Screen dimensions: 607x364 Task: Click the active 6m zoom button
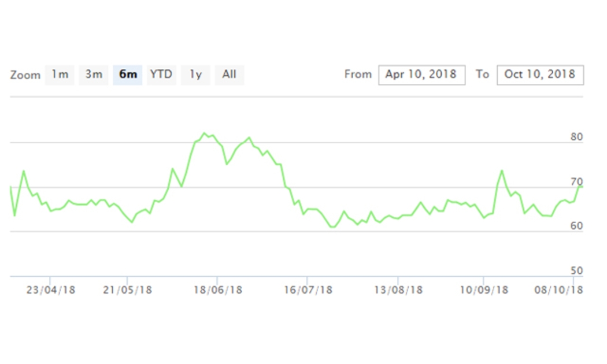pos(128,75)
